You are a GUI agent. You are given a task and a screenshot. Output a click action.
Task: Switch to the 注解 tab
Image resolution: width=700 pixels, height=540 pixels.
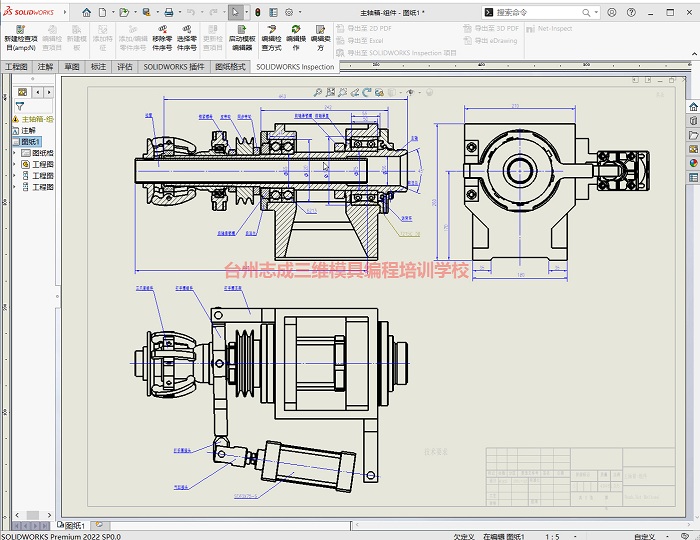coord(45,67)
